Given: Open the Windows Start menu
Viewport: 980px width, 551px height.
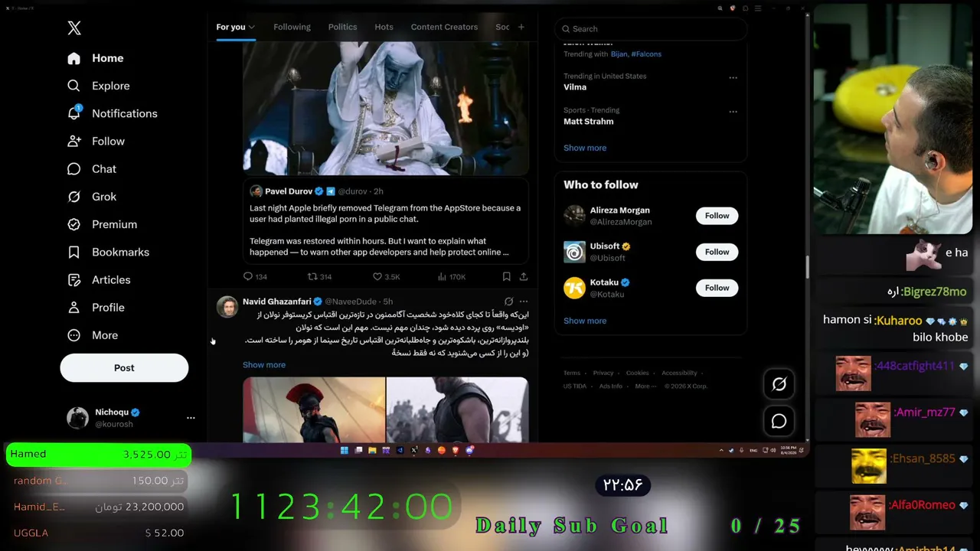Looking at the screenshot, I should 344,450.
